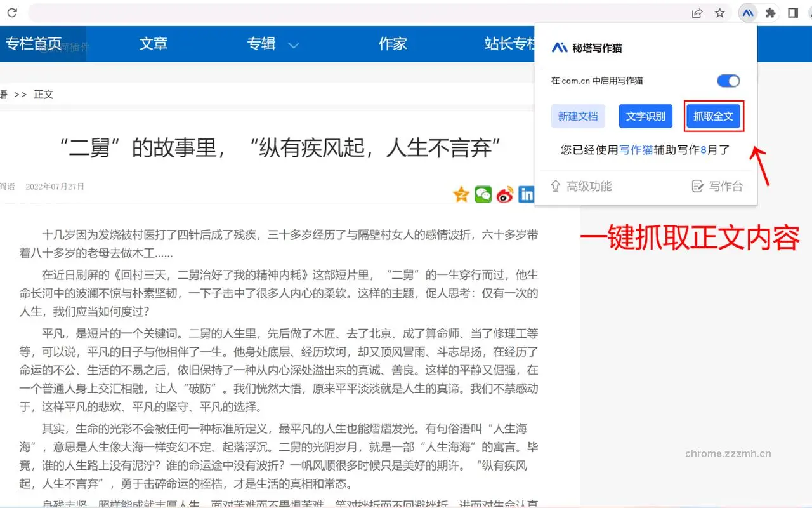812x508 pixels.
Task: Click the 抓取全文 button
Action: tap(714, 116)
